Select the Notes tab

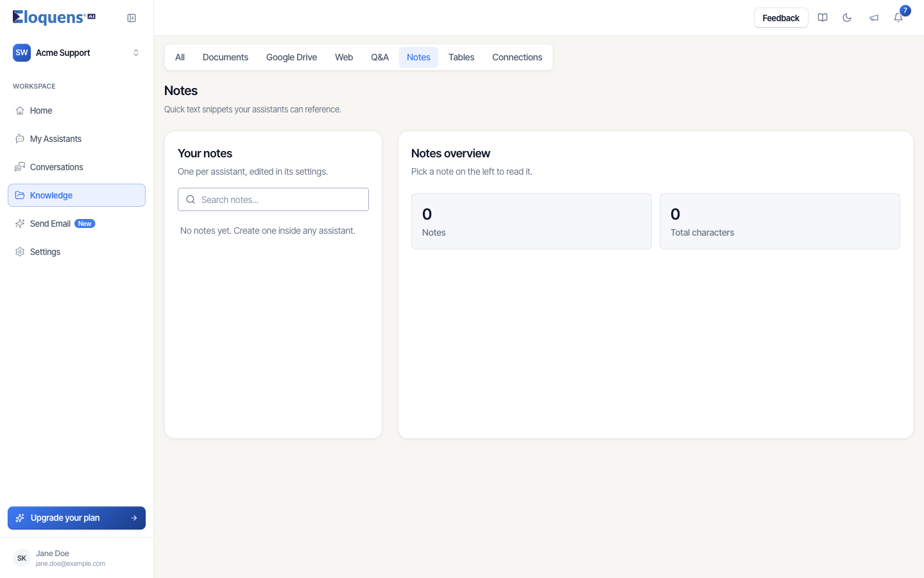(x=418, y=57)
